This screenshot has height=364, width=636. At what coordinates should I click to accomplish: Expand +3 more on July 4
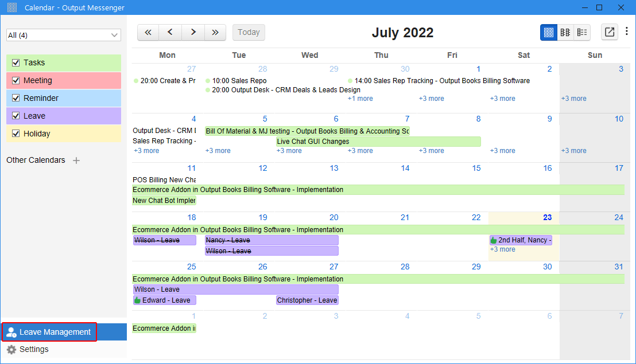tap(146, 151)
